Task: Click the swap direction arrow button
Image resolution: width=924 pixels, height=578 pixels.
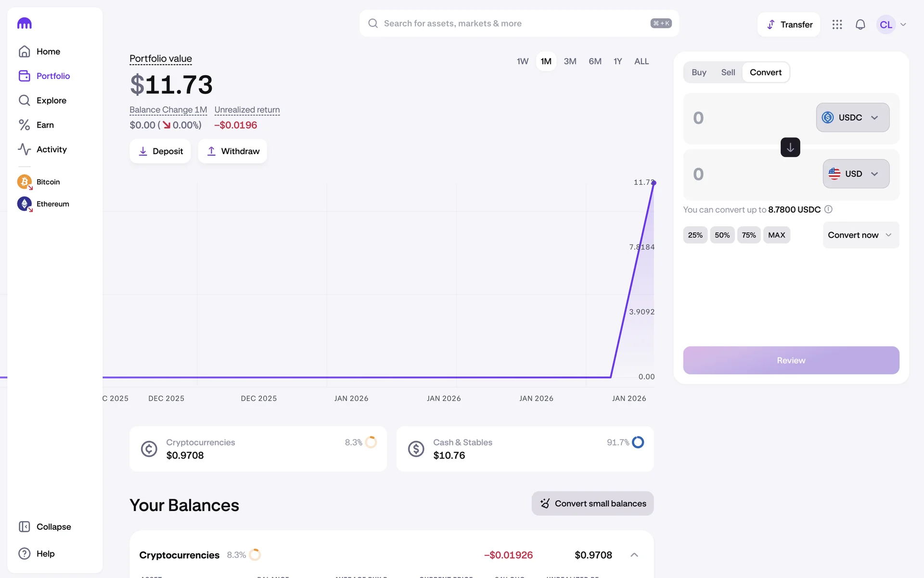Action: coord(790,147)
